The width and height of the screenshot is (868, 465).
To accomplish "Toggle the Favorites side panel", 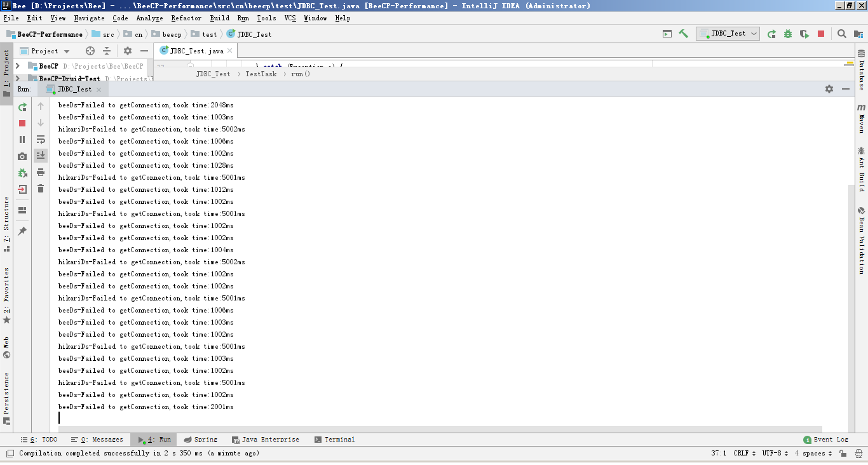I will (6, 295).
